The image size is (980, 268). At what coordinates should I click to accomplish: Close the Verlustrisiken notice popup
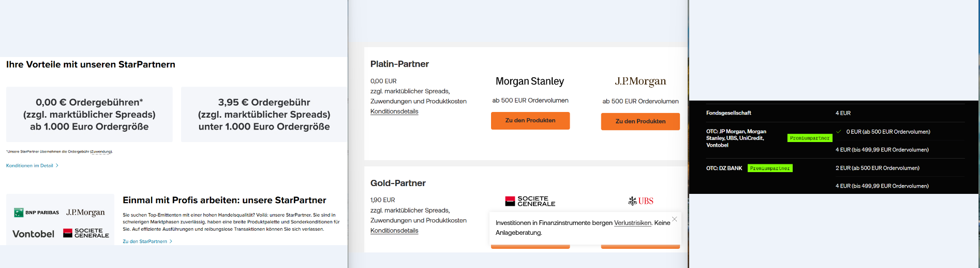[x=674, y=219]
